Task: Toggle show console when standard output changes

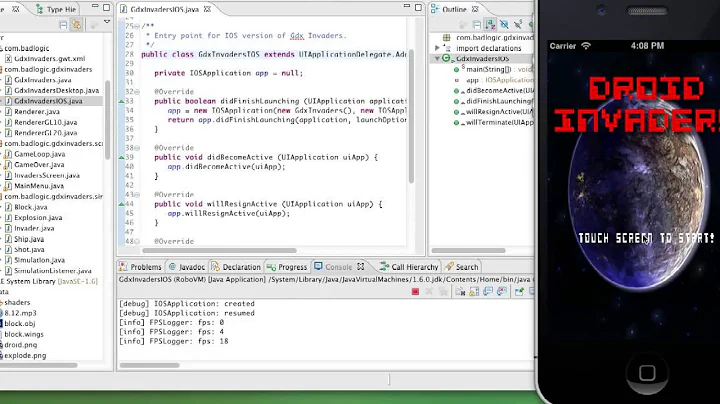Action: click(x=488, y=292)
